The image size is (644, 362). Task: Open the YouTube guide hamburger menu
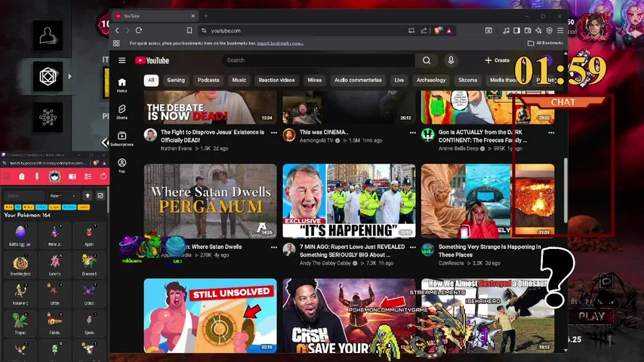tap(122, 60)
